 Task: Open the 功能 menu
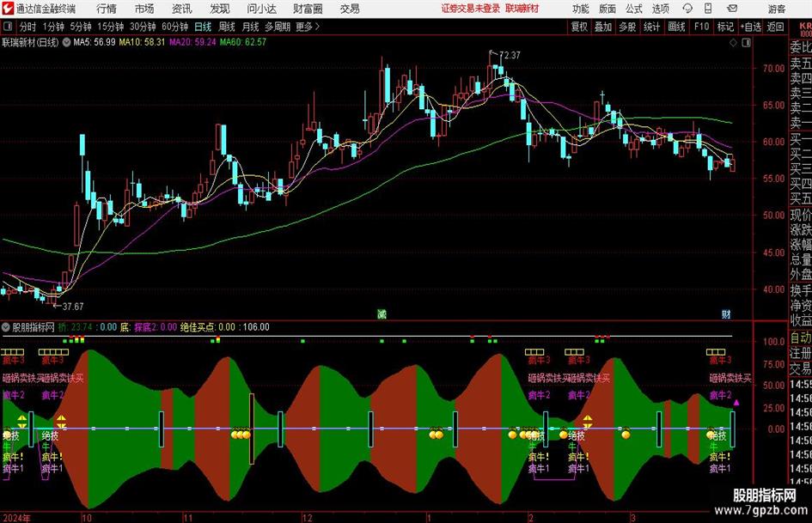(581, 9)
